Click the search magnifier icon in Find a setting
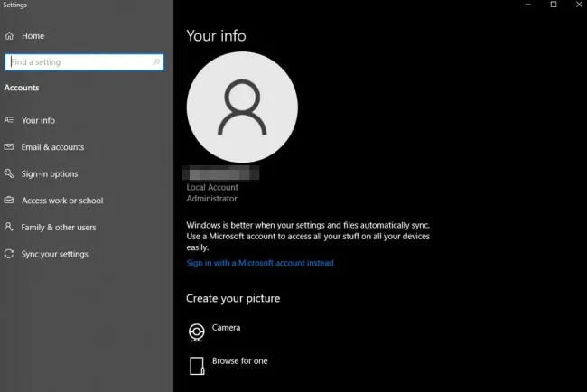This screenshot has width=587, height=392. coord(156,61)
